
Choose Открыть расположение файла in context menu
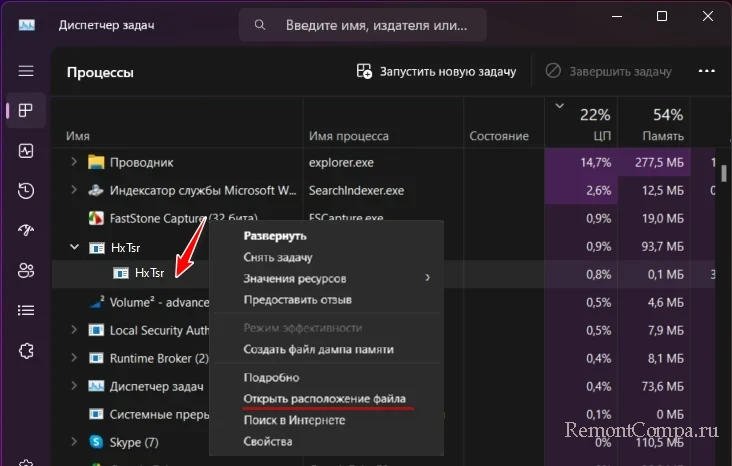324,399
